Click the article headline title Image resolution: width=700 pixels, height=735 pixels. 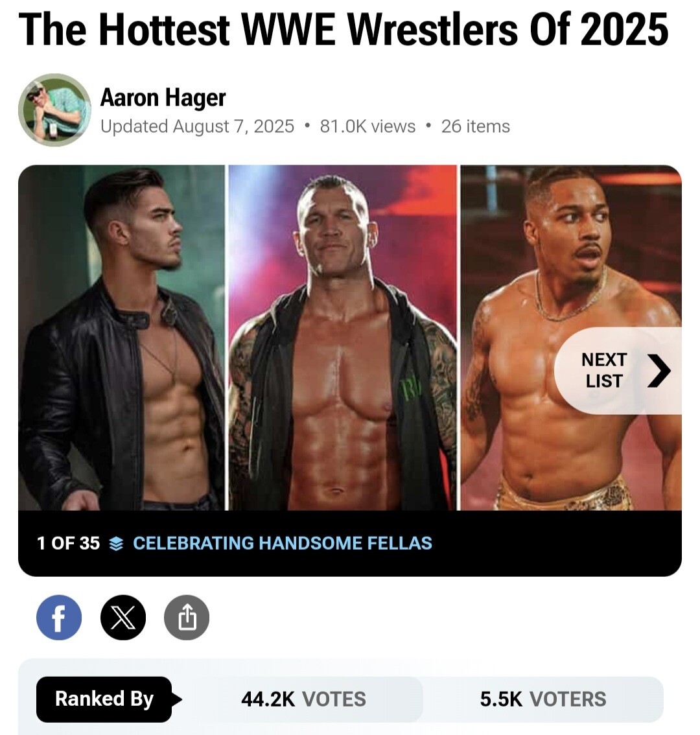(344, 29)
